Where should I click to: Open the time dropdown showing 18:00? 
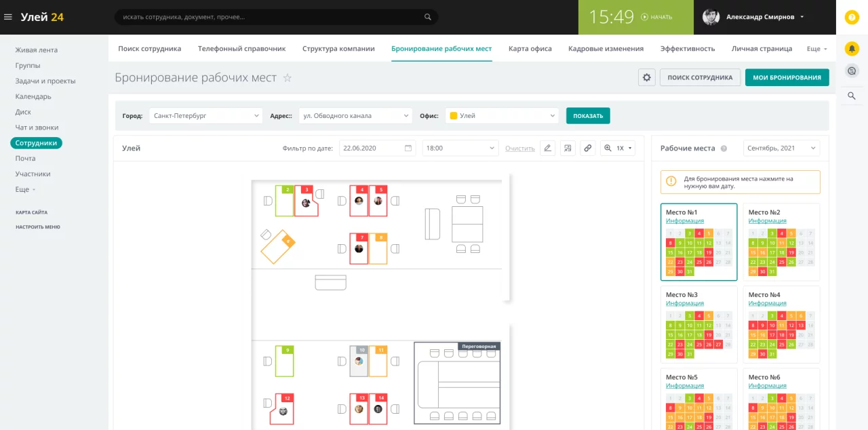pos(460,148)
